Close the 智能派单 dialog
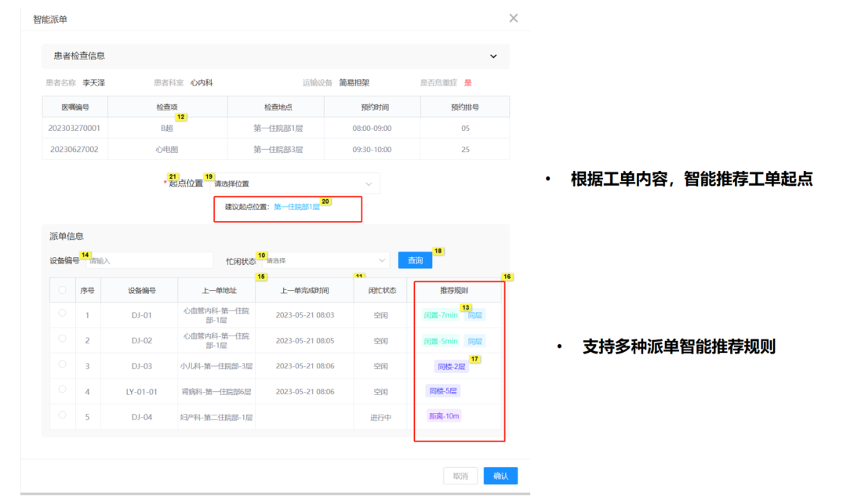Screen dimensions: 847x504 [x=514, y=18]
